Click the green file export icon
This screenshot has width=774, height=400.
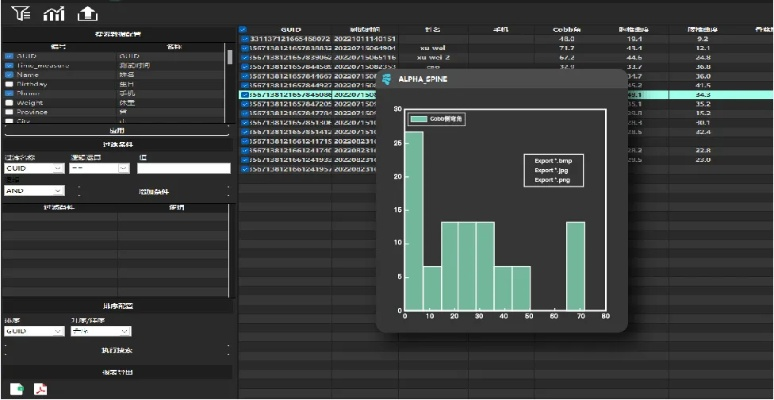[16, 389]
